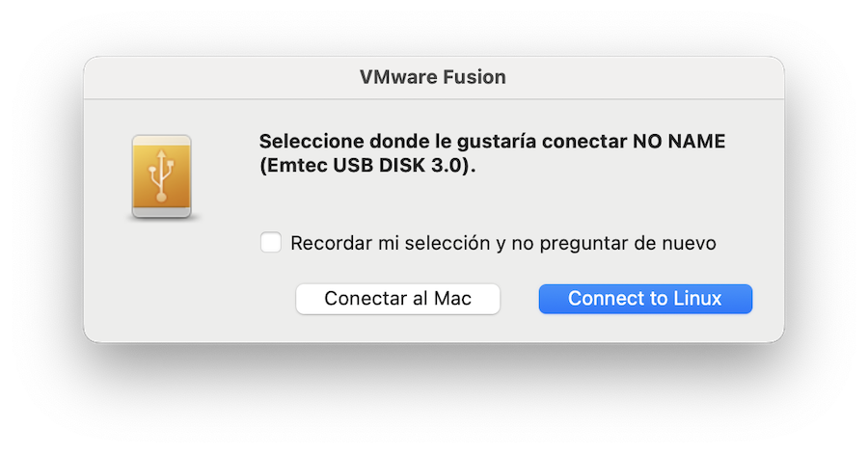868x453 pixels.
Task: Attach the USB disk to the Mac host
Action: [x=397, y=299]
